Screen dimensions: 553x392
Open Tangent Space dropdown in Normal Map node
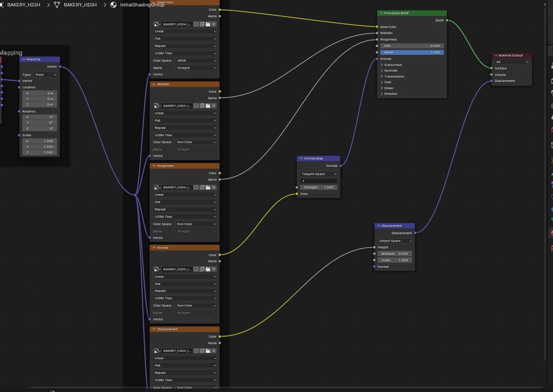(319, 174)
